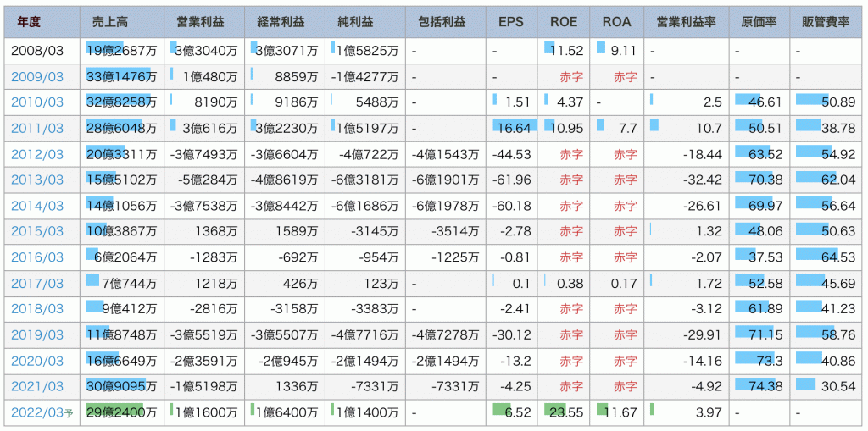Click the EPS column header
This screenshot has width=868, height=431.
click(512, 21)
